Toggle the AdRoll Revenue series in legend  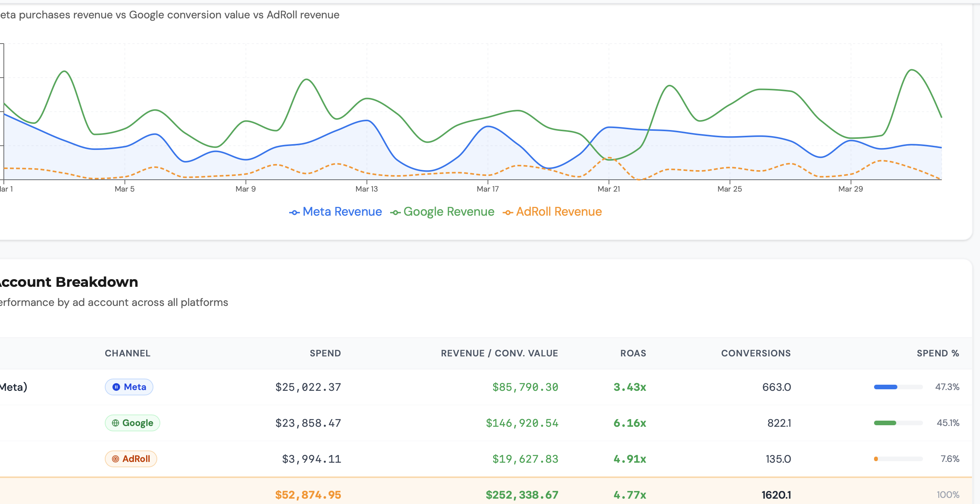tap(552, 212)
